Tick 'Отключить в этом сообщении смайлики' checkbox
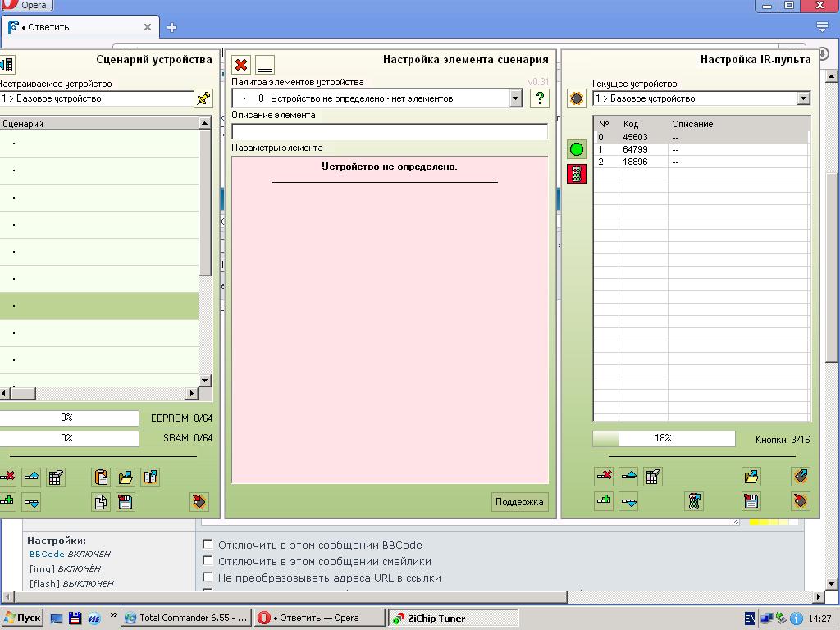This screenshot has height=630, width=840. [208, 561]
